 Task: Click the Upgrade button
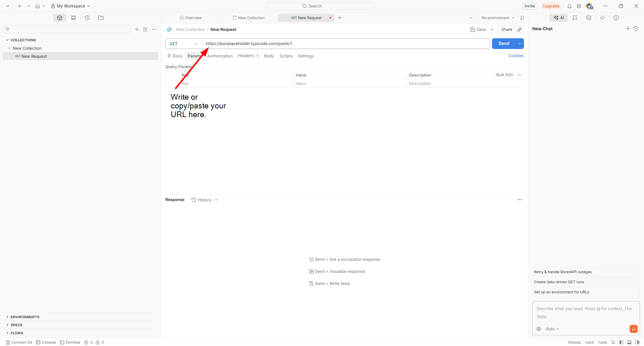click(x=551, y=6)
